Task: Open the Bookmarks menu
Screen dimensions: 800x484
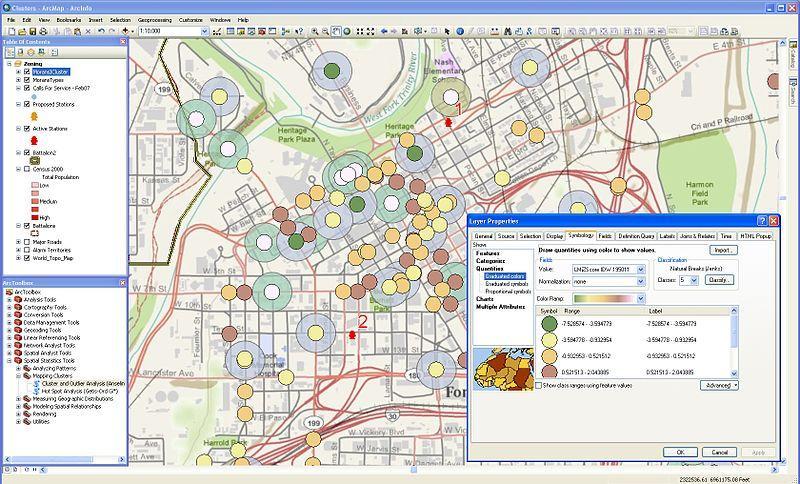Action: click(x=68, y=20)
